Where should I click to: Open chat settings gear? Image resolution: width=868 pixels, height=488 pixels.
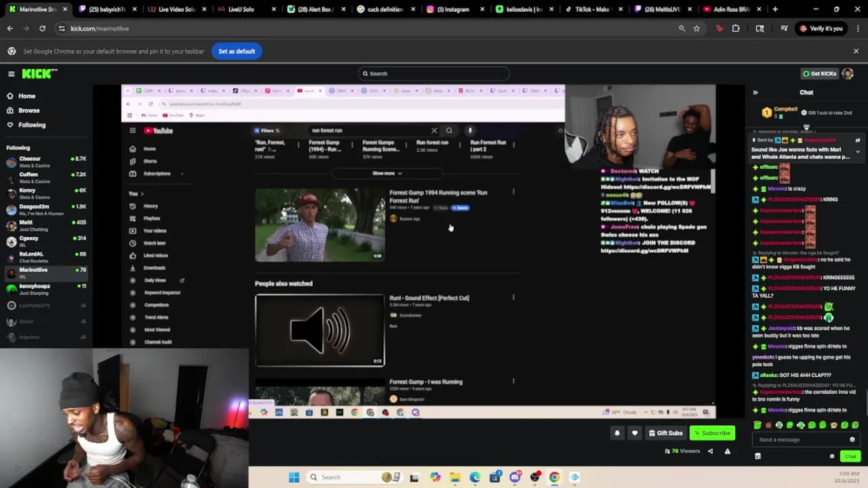click(832, 456)
